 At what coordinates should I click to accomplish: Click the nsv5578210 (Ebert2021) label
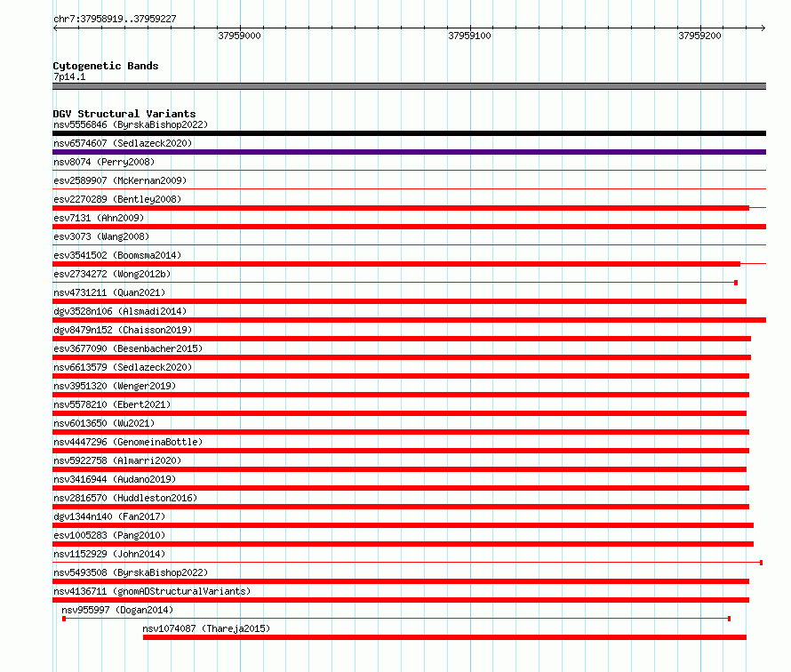[112, 404]
